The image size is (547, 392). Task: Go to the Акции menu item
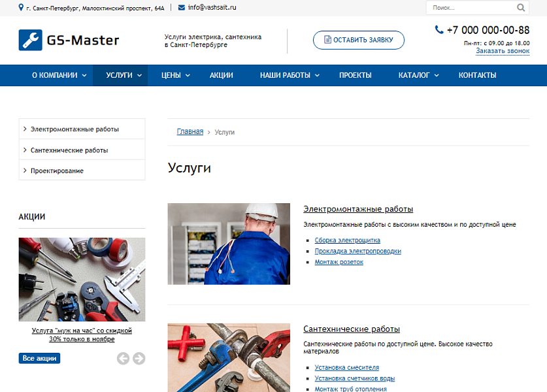(x=222, y=75)
